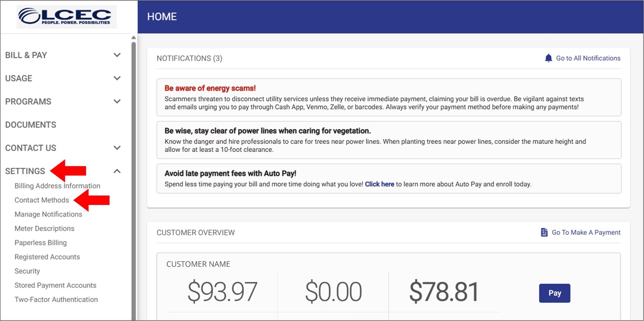Viewport: 644px width, 321px height.
Task: Expand the Usage menu chevron
Action: [x=117, y=78]
